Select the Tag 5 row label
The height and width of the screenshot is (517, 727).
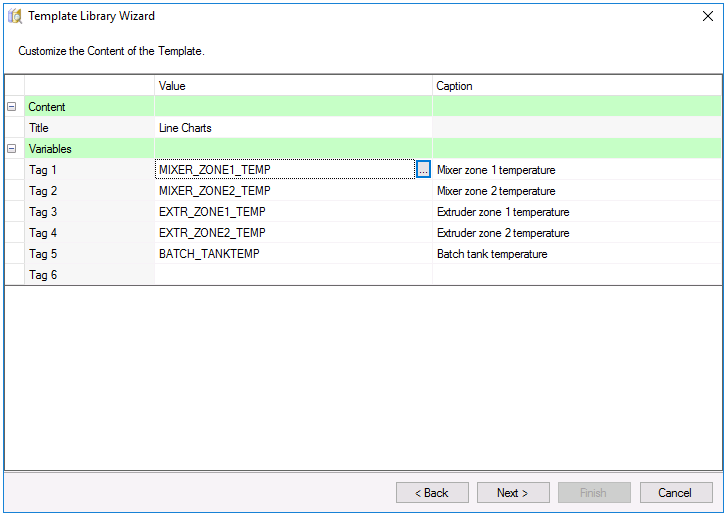tap(89, 254)
